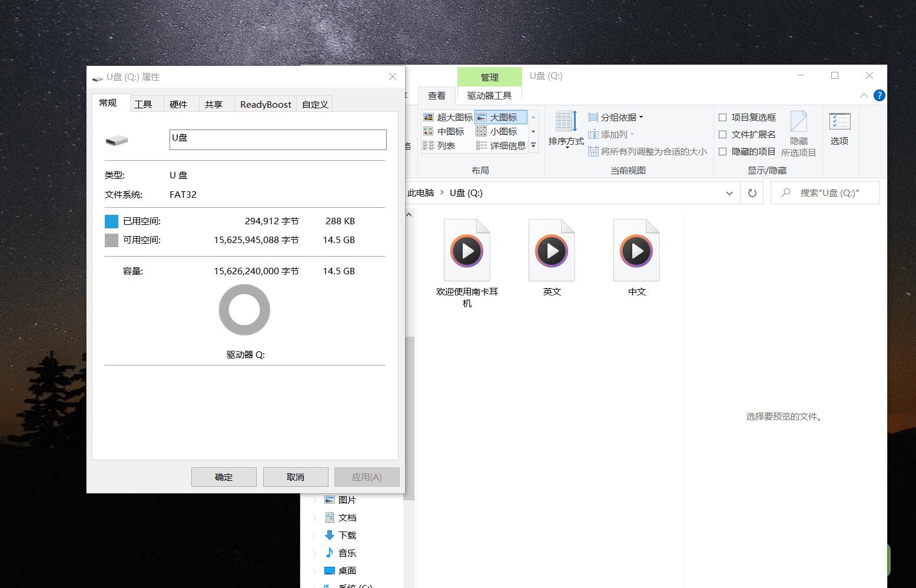Viewport: 916px width, 588px height.
Task: Choose large icons view layout
Action: (501, 117)
